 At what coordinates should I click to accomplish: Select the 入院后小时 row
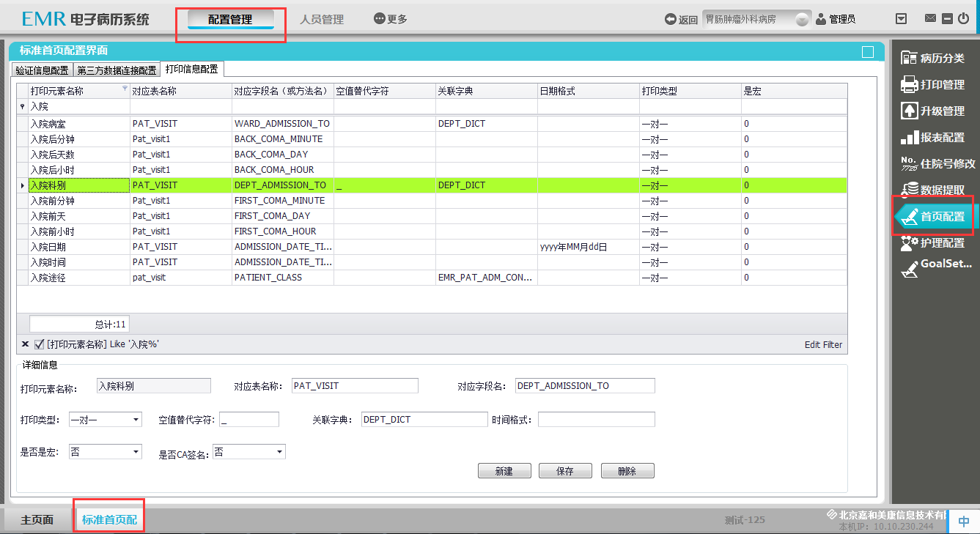(x=432, y=170)
